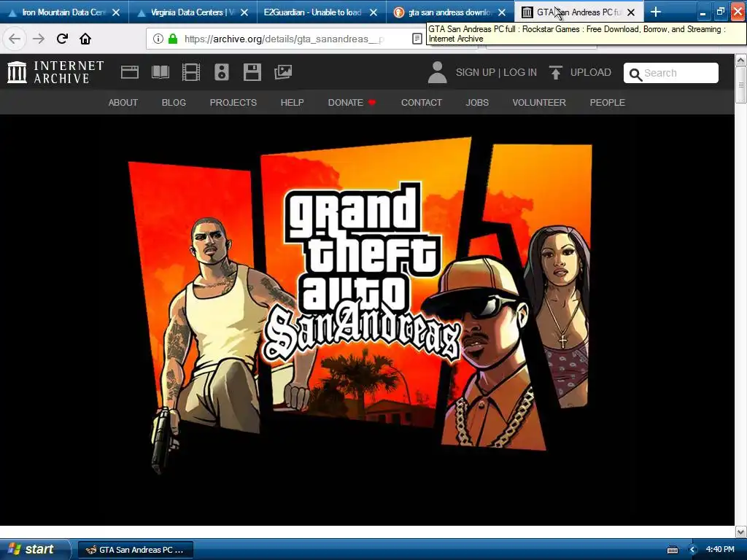Open the Windows start menu
Image resolution: width=747 pixels, height=560 pixels.
(34, 550)
